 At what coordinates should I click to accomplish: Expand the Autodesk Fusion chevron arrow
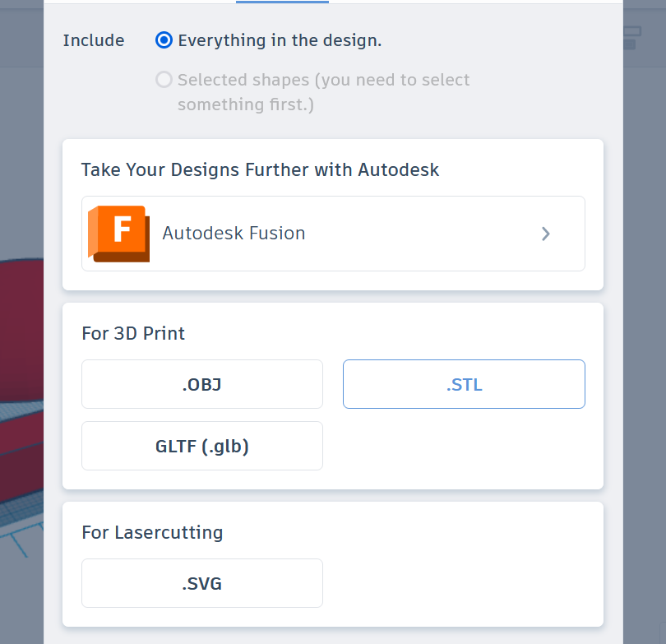coord(546,234)
